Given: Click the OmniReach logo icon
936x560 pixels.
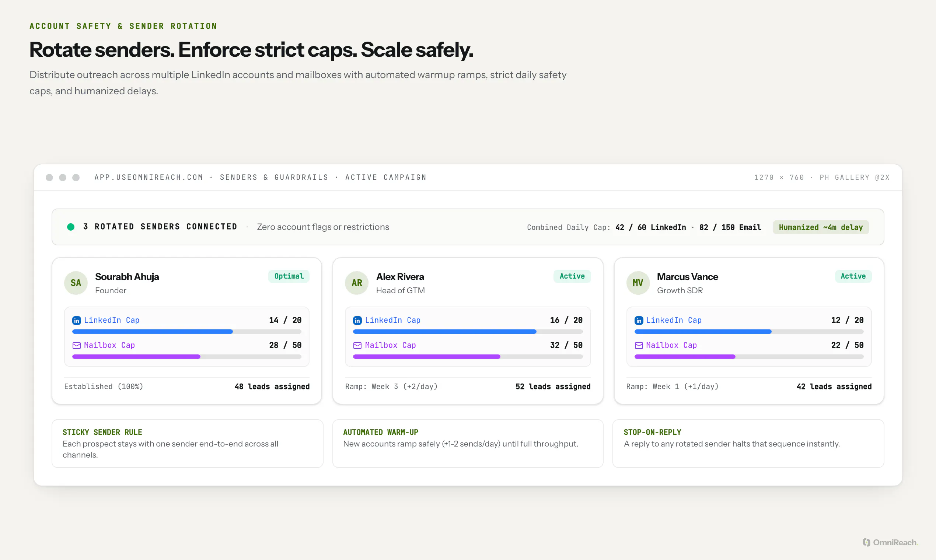Looking at the screenshot, I should (867, 542).
